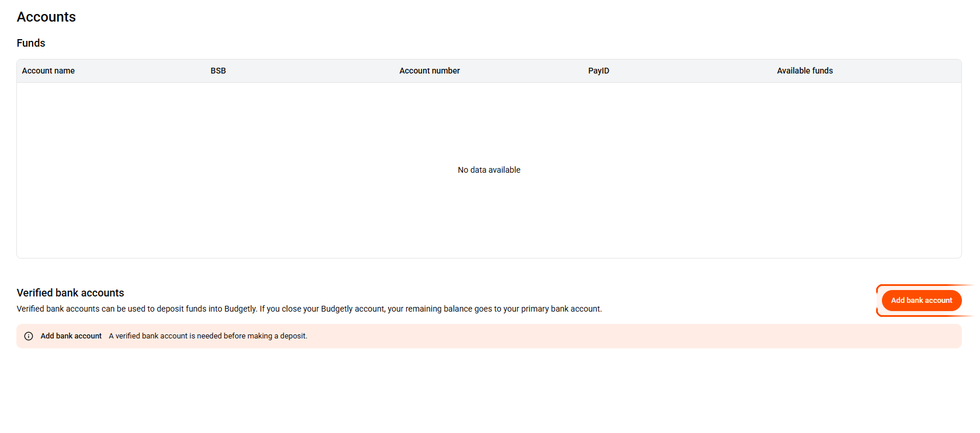Click the orange Add bank account button
980x433 pixels.
point(921,301)
